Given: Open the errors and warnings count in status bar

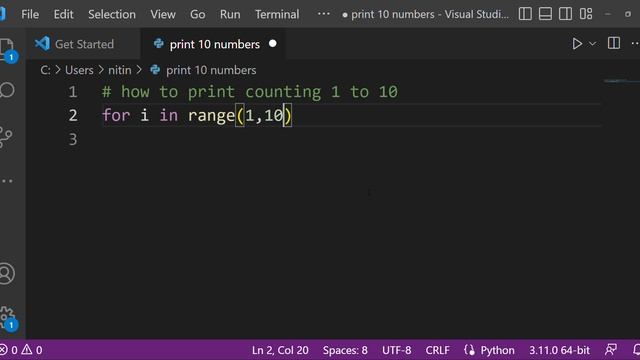Looking at the screenshot, I should pyautogui.click(x=21, y=350).
